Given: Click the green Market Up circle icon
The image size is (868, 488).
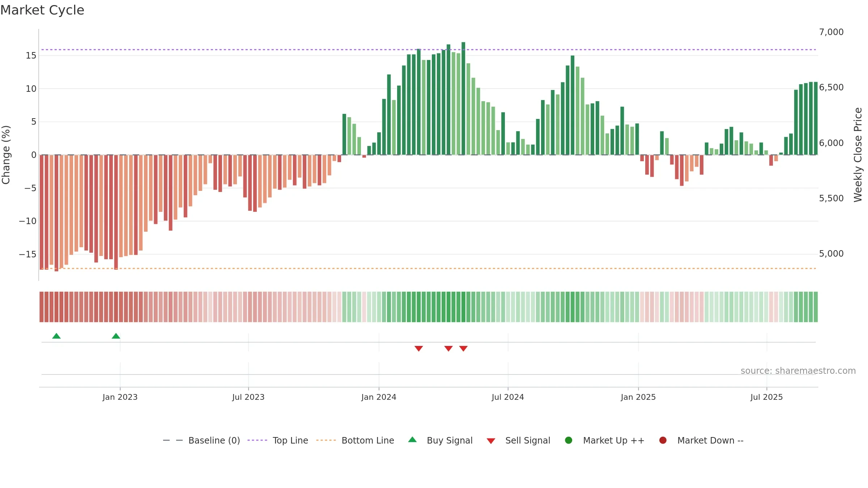Looking at the screenshot, I should tap(569, 440).
